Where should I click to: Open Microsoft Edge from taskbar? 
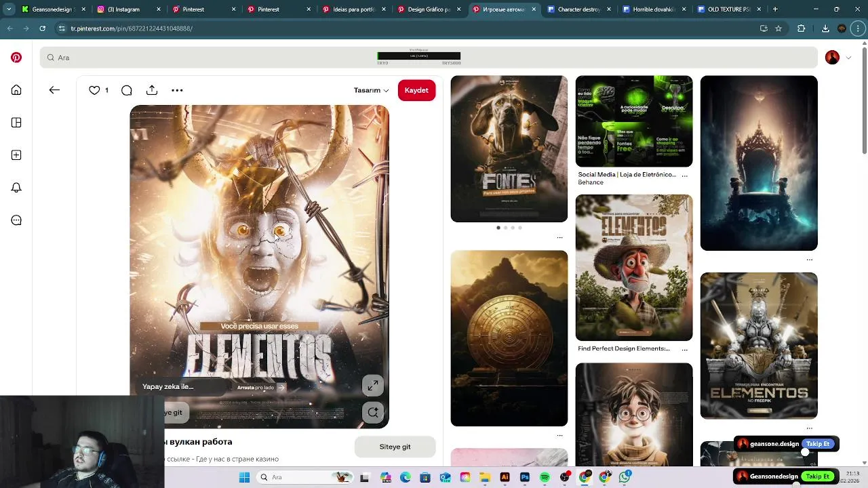(405, 477)
